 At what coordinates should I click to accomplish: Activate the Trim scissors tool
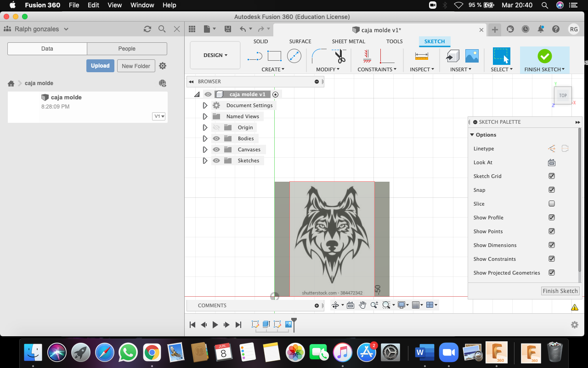pos(339,56)
